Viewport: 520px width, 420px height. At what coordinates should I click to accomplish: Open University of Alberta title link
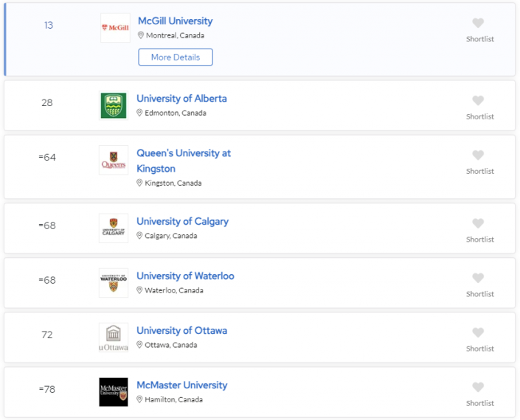pos(181,99)
